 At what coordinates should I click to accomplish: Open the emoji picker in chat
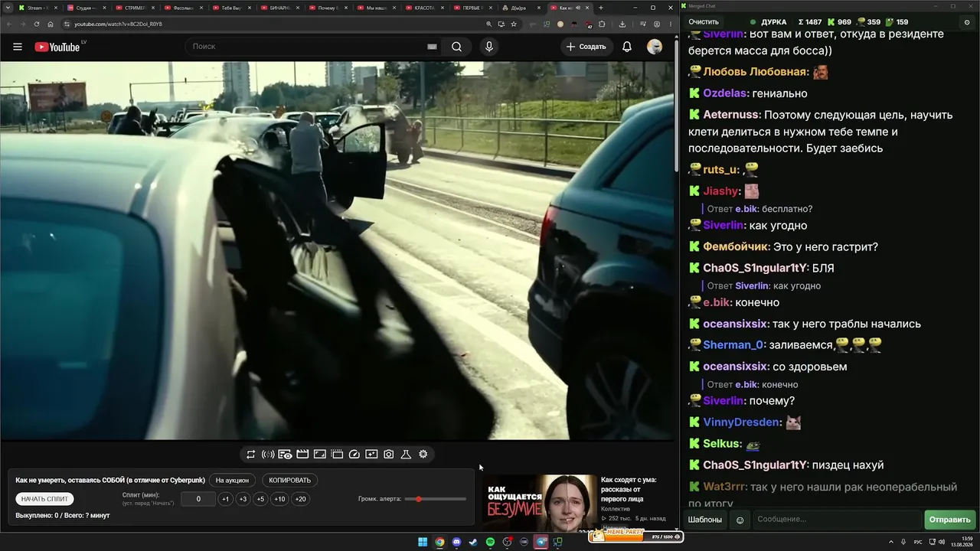pos(740,520)
